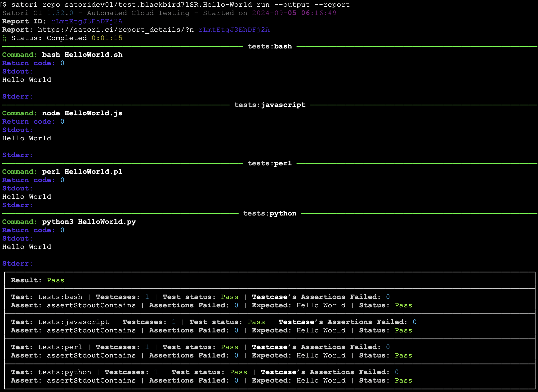Click the tests:perl section header
Image resolution: width=538 pixels, height=392 pixels.
(270, 163)
